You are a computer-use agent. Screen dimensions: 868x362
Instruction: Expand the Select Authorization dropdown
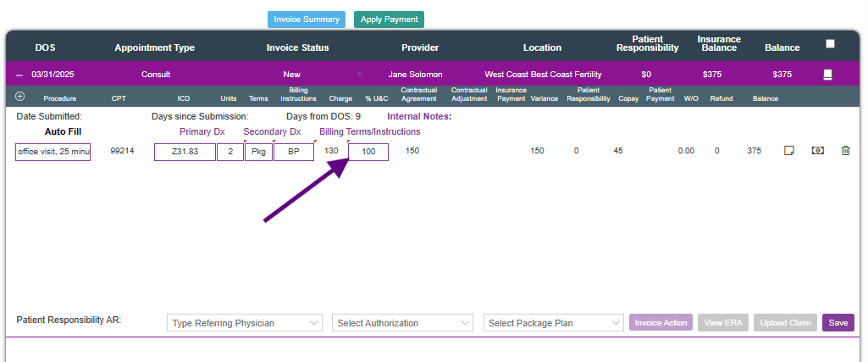coord(402,323)
